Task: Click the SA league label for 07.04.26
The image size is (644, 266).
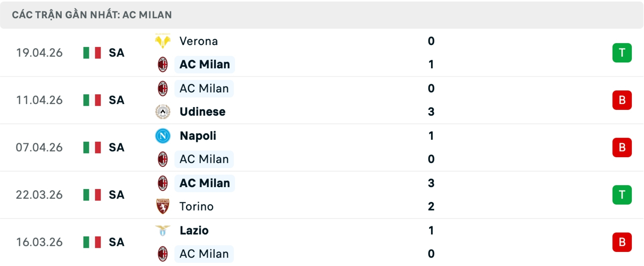Action: 116,147
